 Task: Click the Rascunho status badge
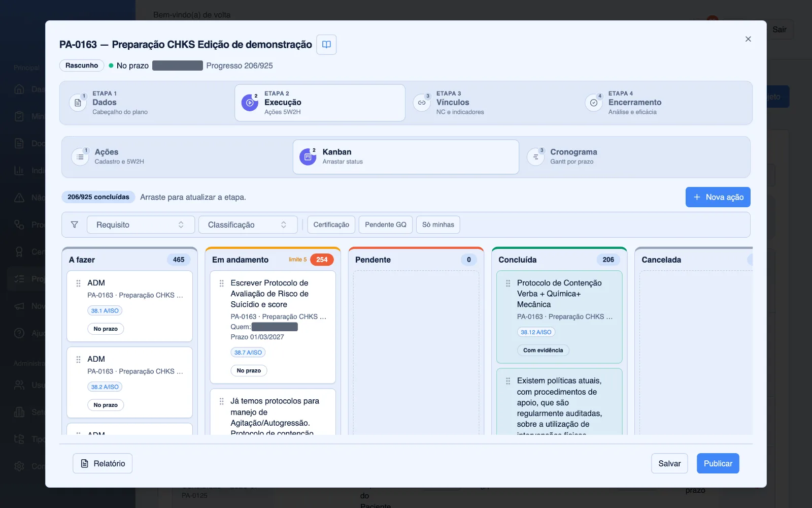82,66
